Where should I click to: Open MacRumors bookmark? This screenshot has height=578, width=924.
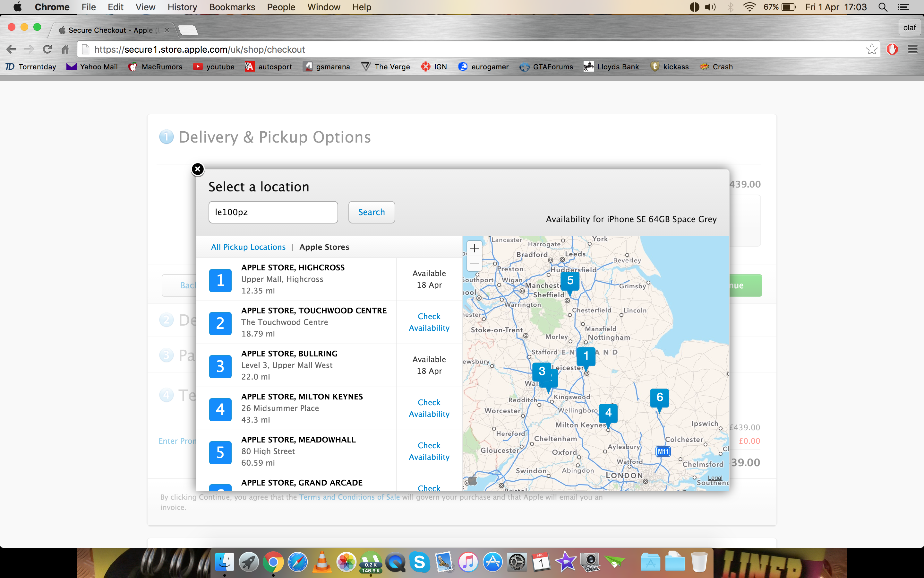pos(155,66)
